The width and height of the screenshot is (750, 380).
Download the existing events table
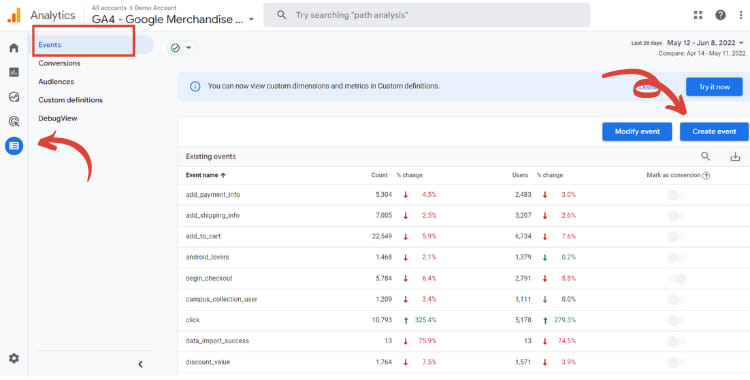[x=735, y=156]
